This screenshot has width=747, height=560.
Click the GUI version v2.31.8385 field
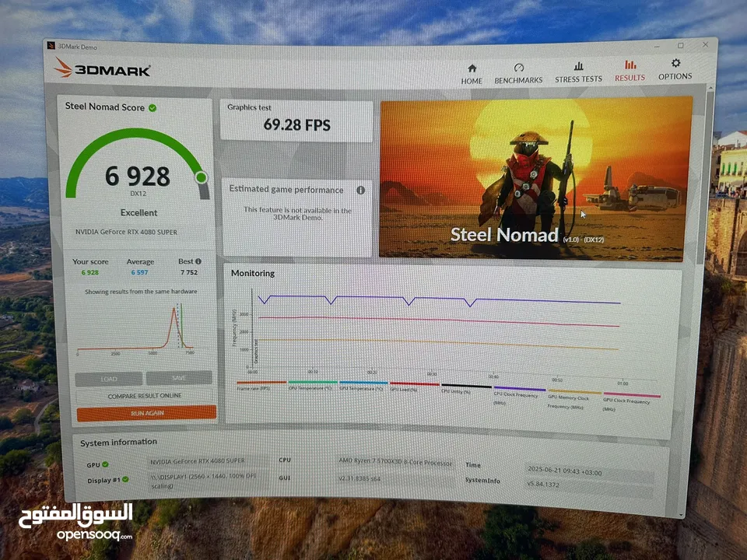pyautogui.click(x=395, y=478)
